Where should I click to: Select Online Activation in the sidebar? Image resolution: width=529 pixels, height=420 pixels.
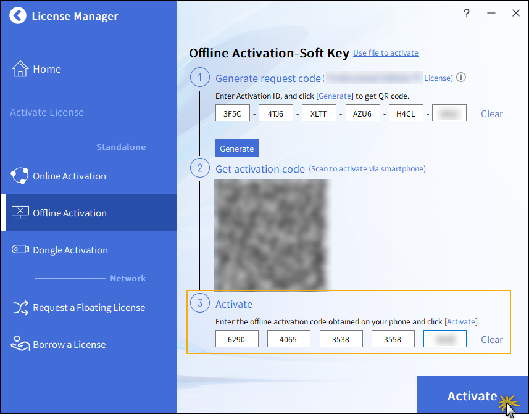tap(69, 176)
